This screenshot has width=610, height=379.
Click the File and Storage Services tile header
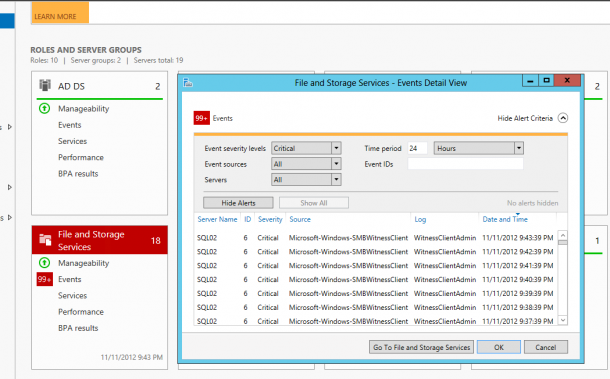100,240
